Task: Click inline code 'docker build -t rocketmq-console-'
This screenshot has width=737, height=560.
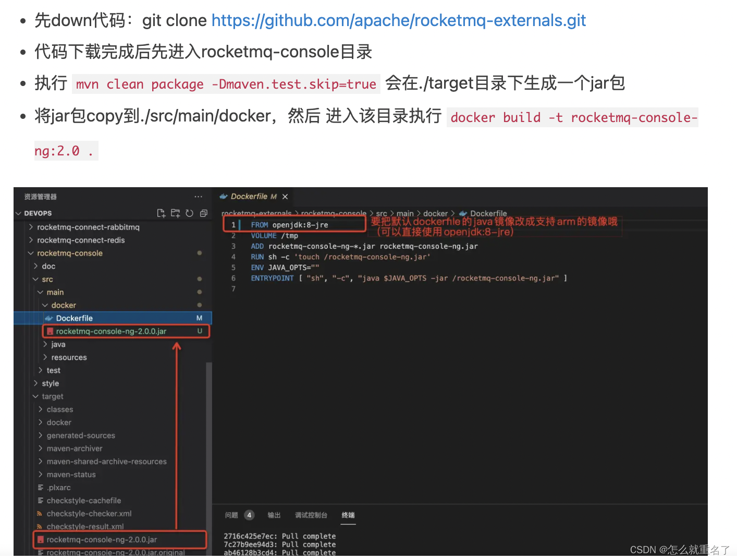Action: tap(573, 118)
